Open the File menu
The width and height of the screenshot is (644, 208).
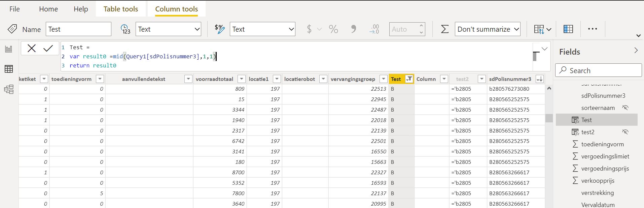(x=14, y=9)
